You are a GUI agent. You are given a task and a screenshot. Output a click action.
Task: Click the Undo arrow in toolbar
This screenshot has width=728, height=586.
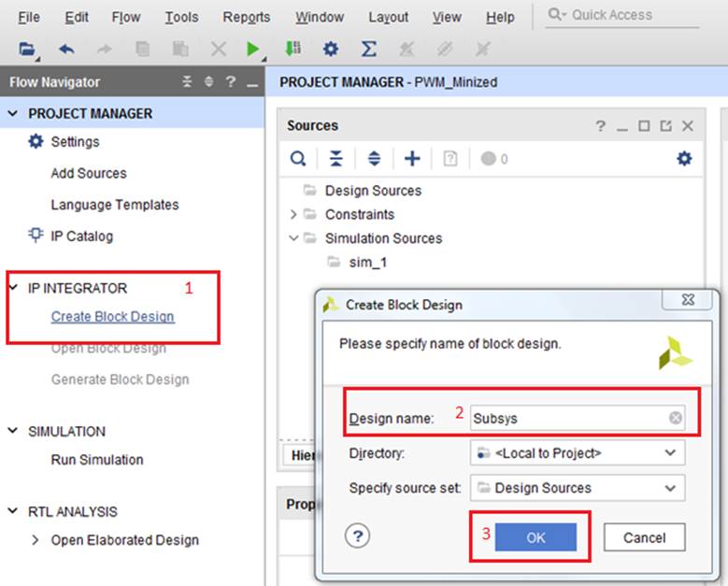[x=65, y=49]
